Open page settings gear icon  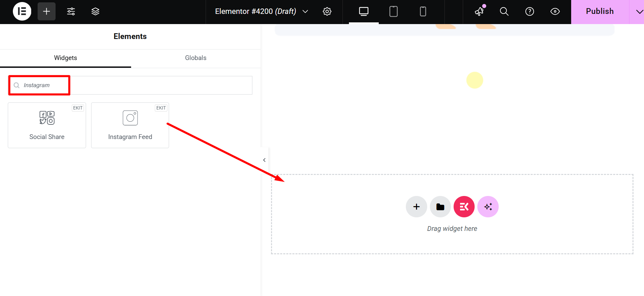click(x=327, y=12)
